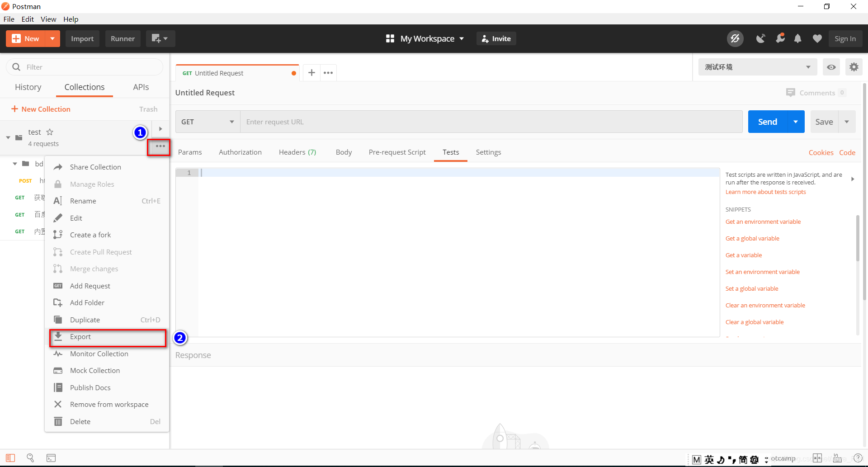Click the Invite button
The height and width of the screenshot is (467, 868).
496,39
